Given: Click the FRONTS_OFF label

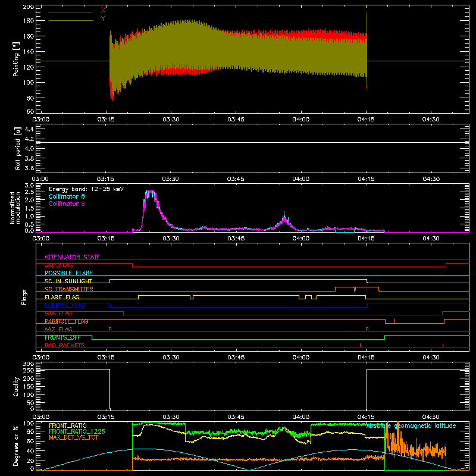Looking at the screenshot, I should (x=62, y=337).
